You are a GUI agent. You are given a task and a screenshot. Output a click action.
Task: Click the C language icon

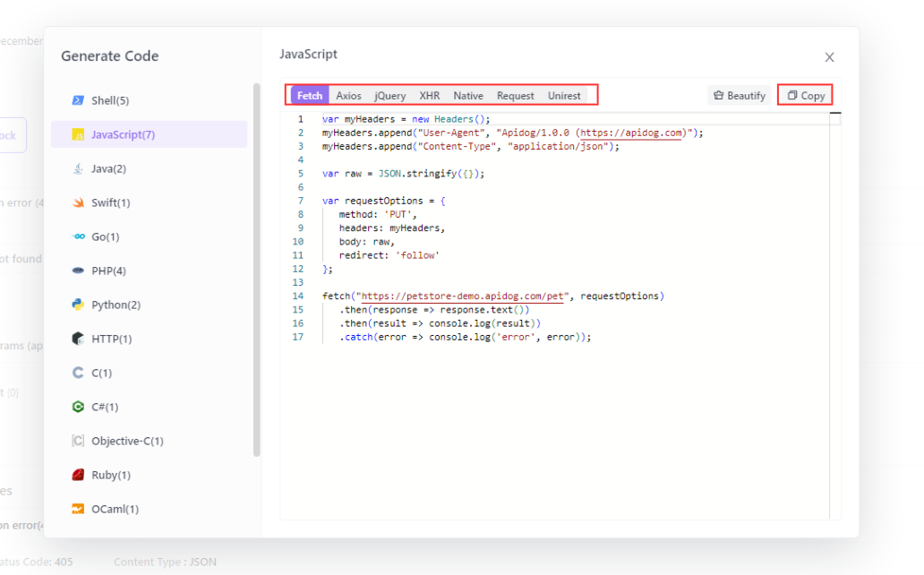(x=78, y=373)
